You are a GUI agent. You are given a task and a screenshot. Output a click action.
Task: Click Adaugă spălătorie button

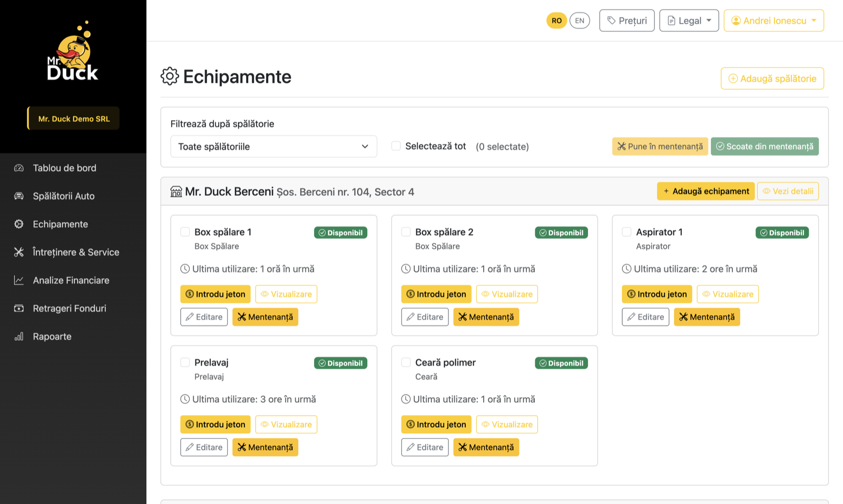point(772,78)
